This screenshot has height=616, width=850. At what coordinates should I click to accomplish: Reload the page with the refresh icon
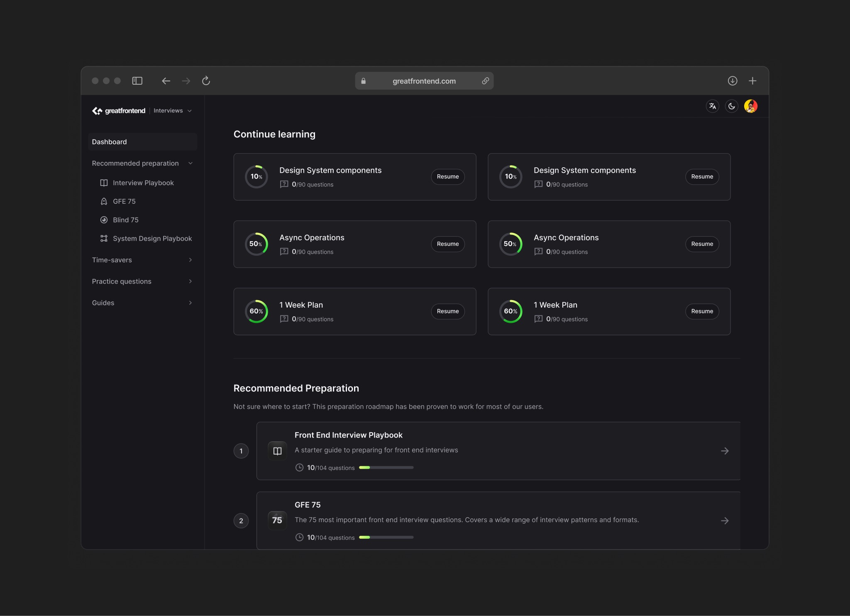click(x=206, y=81)
